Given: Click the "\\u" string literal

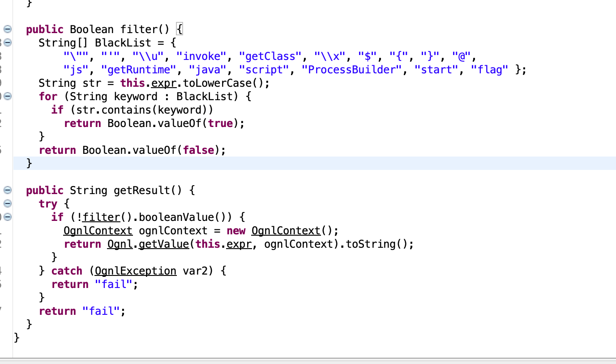Looking at the screenshot, I should (x=148, y=56).
